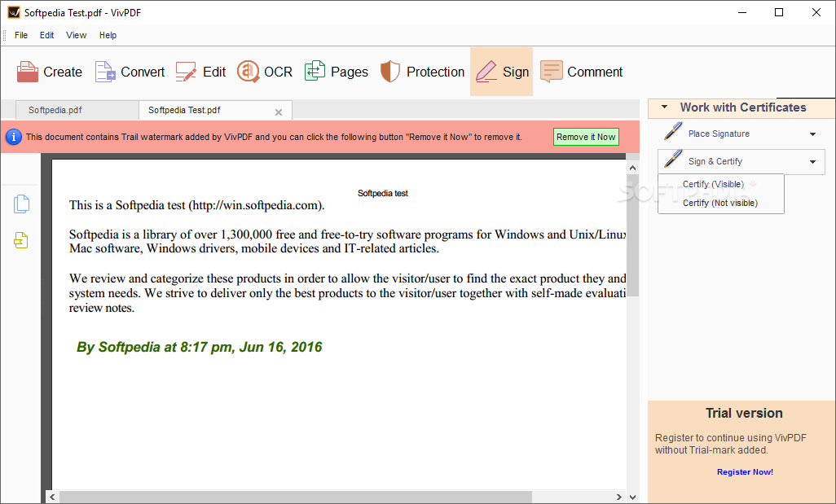Click the menu bar grip handle

point(6,35)
